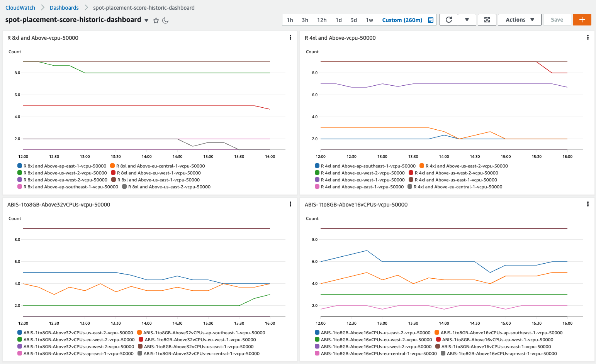Click the orange color marker for ABIS-Above32vCPUs-ap-southeast-1
This screenshot has height=364, width=596.
tap(139, 332)
